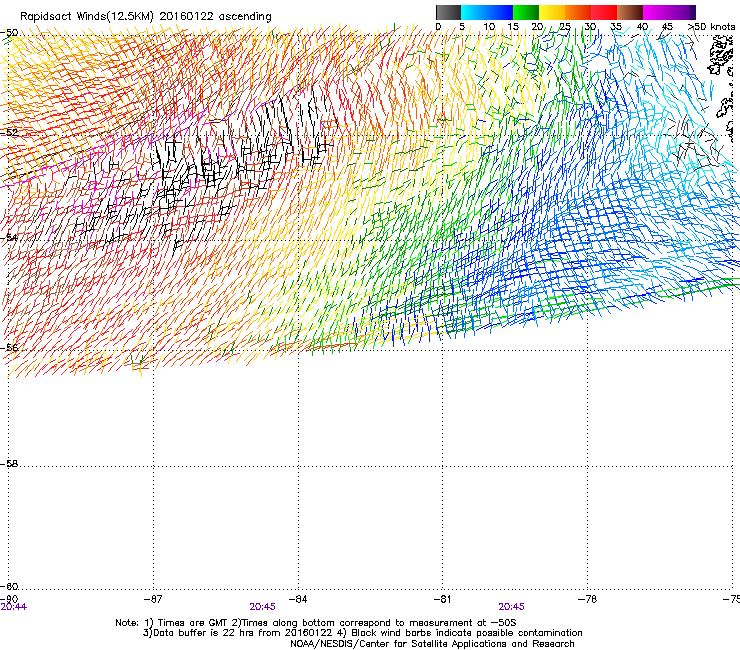The width and height of the screenshot is (740, 650).
Task: Click the yellow 20-25 knots legend swatch
Action: coord(552,12)
